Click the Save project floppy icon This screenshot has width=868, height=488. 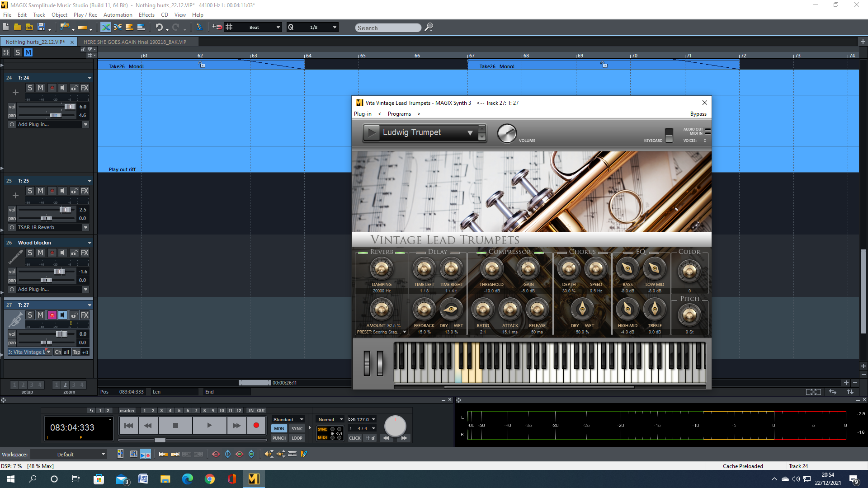point(41,27)
